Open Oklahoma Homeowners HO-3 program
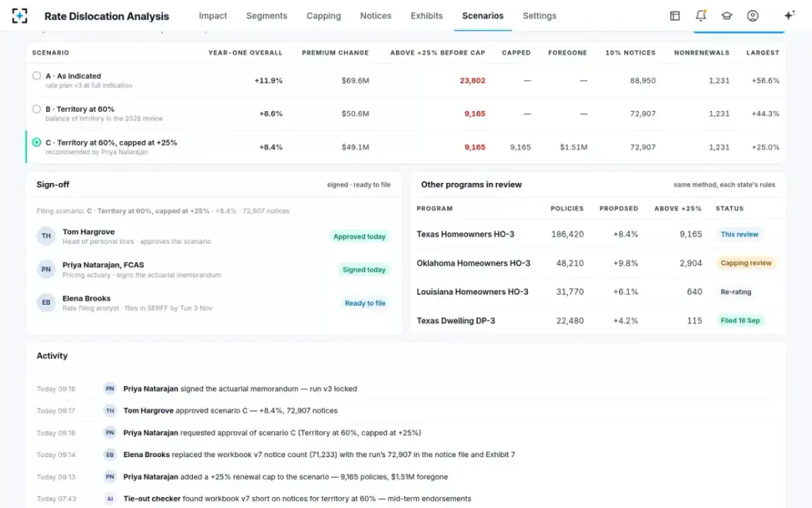This screenshot has width=812, height=508. [474, 263]
